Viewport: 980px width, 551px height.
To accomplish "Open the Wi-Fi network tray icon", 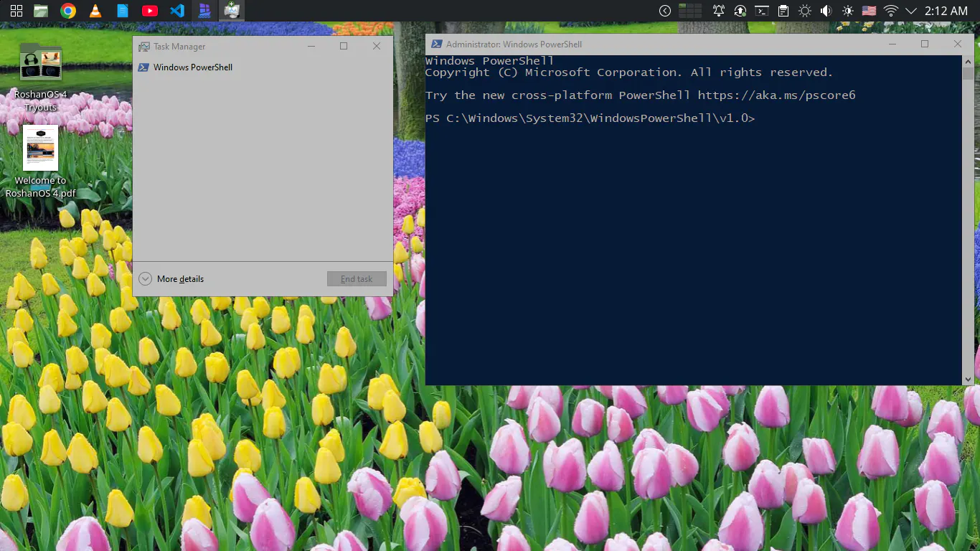I will pos(891,11).
